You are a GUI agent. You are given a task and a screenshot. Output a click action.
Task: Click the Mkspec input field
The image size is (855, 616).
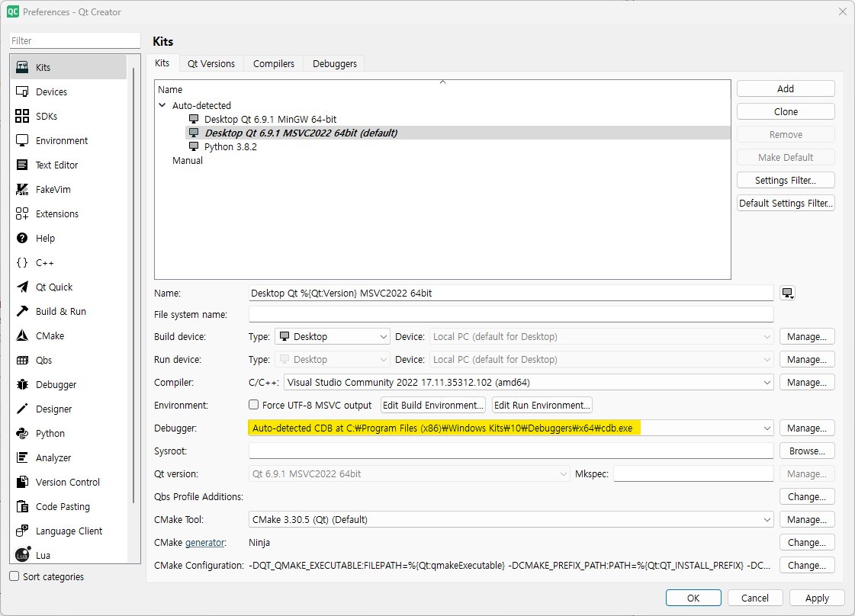(693, 473)
